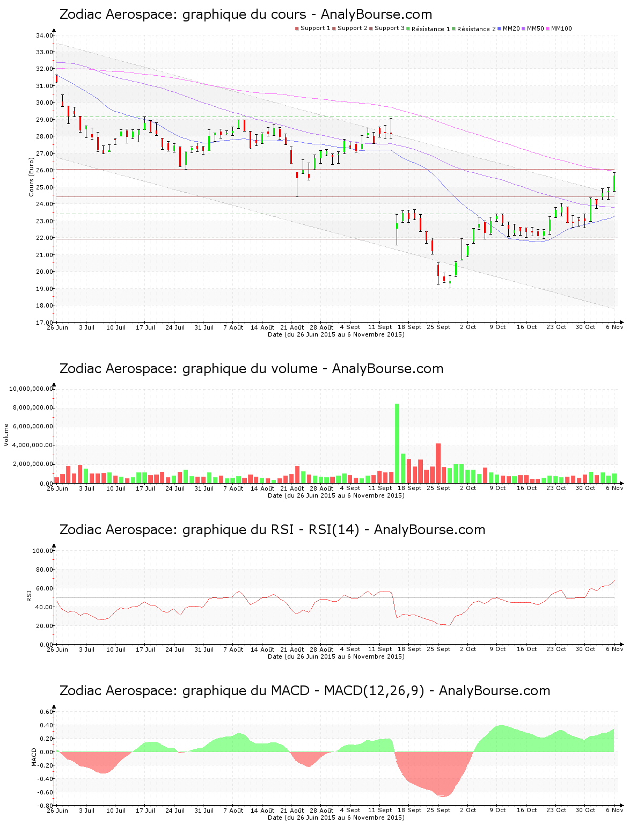Image resolution: width=644 pixels, height=832 pixels.
Task: Click the 10,000,000.00 volume axis value
Action: click(x=31, y=389)
